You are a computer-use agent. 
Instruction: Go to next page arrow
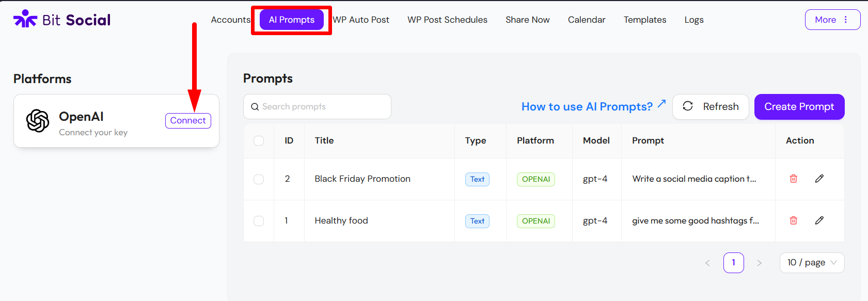pyautogui.click(x=759, y=263)
